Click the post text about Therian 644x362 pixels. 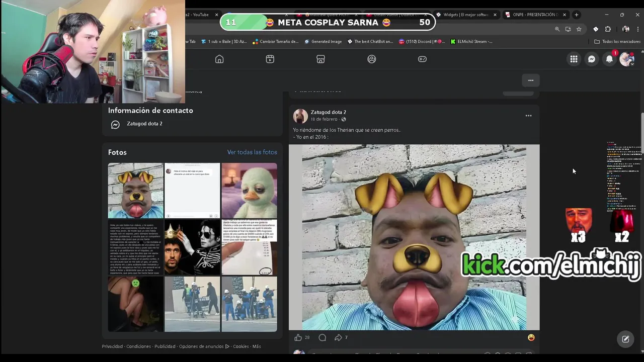[347, 133]
